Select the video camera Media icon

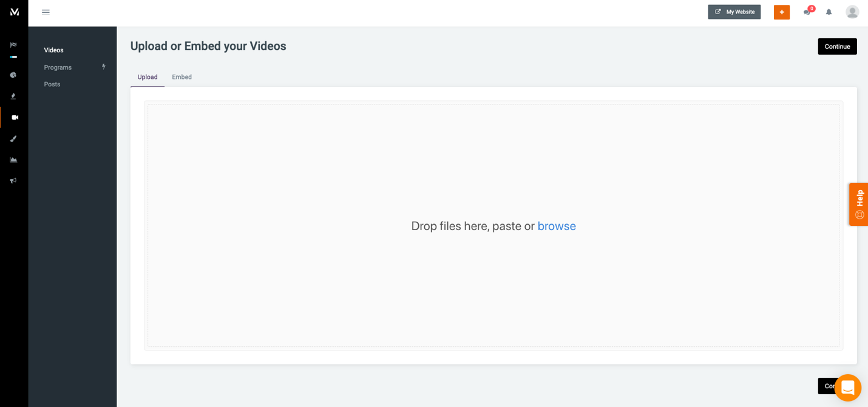14,117
